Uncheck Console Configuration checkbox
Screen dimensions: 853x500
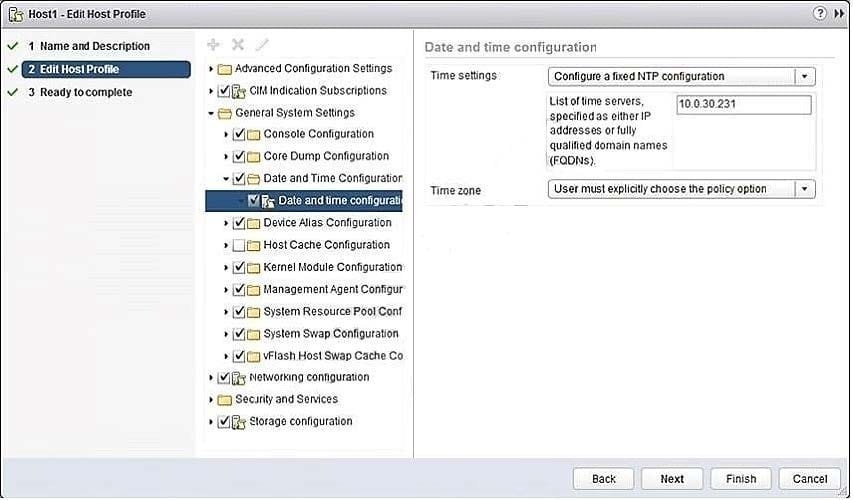(239, 134)
